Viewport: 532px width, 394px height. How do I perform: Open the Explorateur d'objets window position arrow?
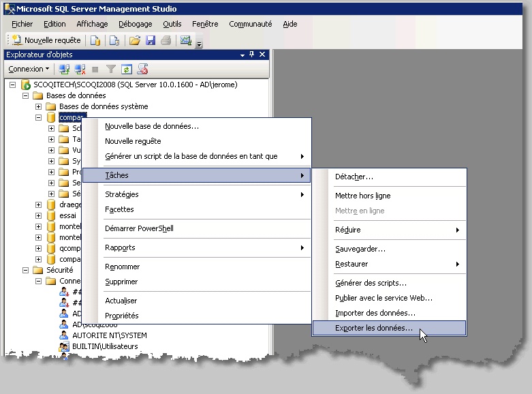pyautogui.click(x=242, y=55)
